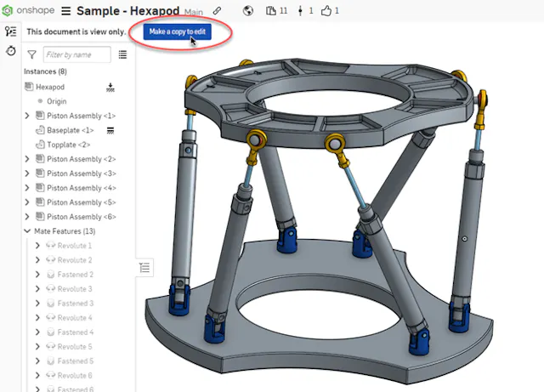The width and height of the screenshot is (544, 392).
Task: Click the Origin dot icon
Action: point(40,101)
